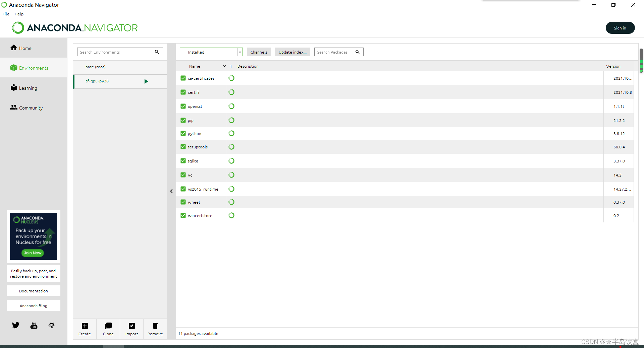
Task: Click the Version column header
Action: point(613,66)
